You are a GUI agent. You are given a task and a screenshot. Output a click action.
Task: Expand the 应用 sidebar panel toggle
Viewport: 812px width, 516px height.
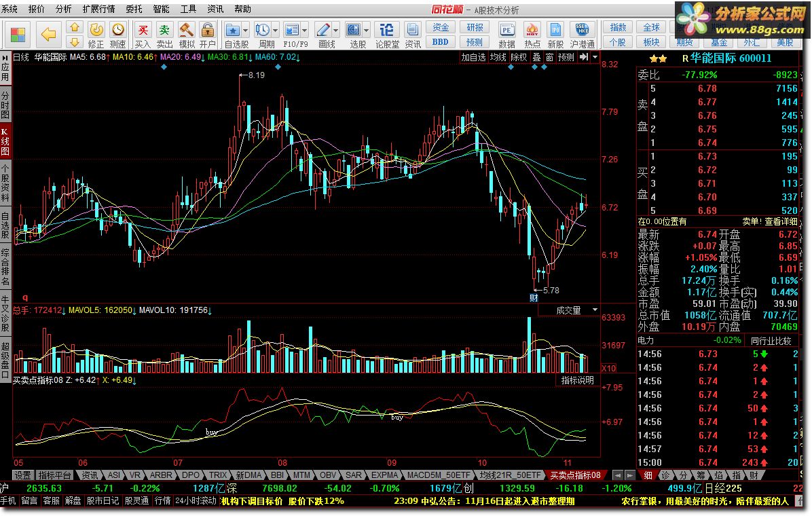(5, 68)
